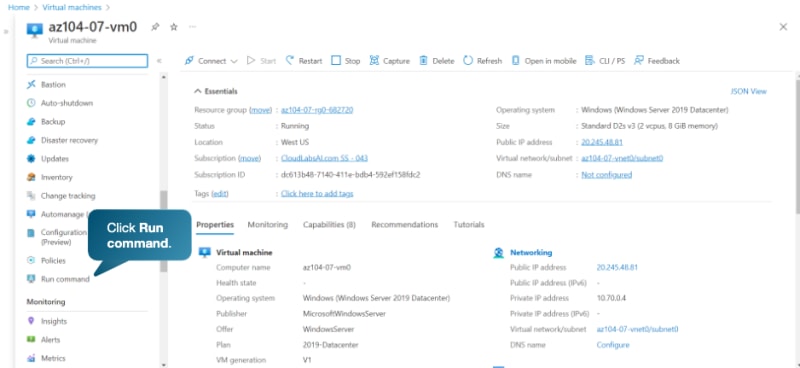Click the Alerts icon

point(31,340)
